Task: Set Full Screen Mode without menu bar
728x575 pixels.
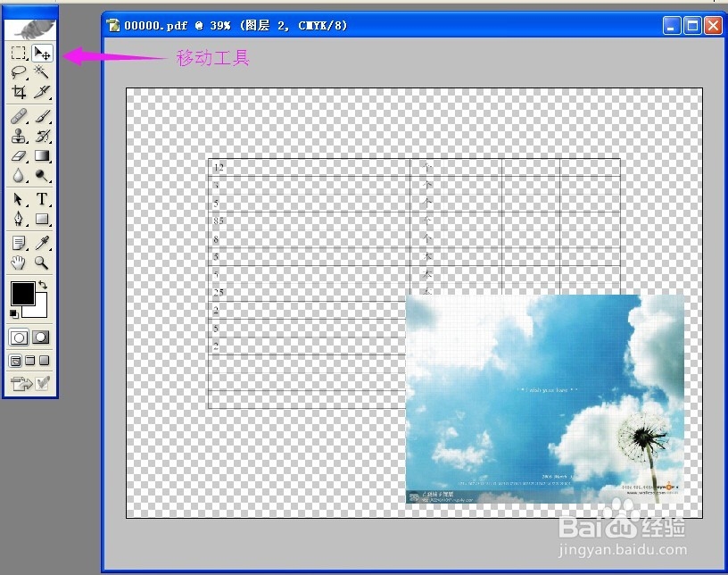Action: coord(45,361)
